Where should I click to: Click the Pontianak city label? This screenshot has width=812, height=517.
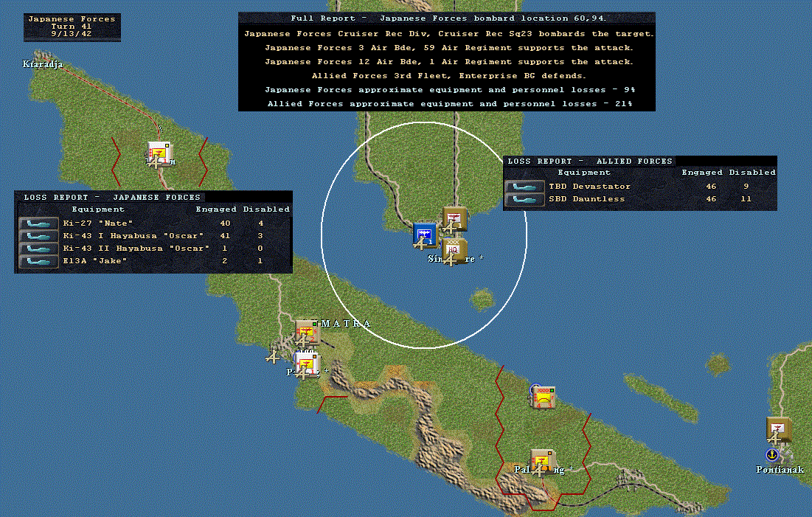click(x=780, y=470)
